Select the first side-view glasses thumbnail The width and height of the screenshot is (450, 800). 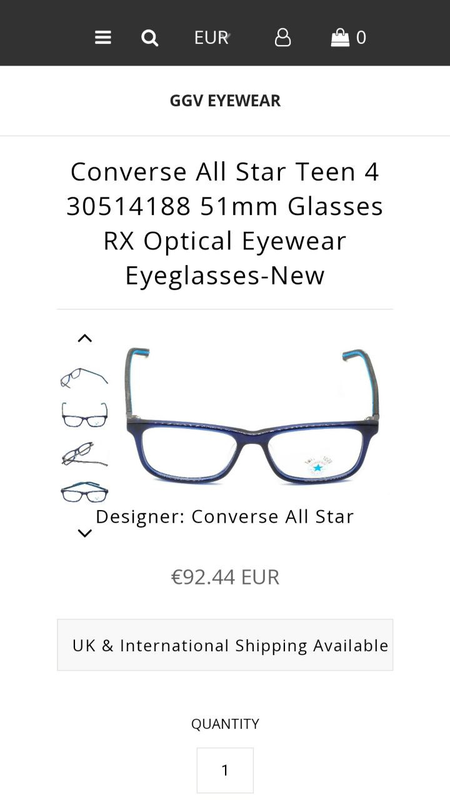[x=84, y=378]
